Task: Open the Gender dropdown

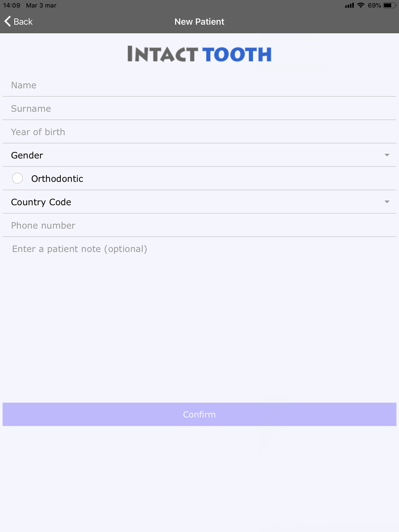Action: coord(199,155)
